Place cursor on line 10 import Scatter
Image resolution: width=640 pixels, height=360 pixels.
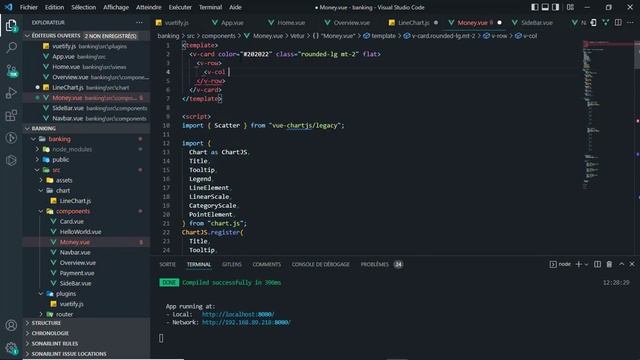263,125
